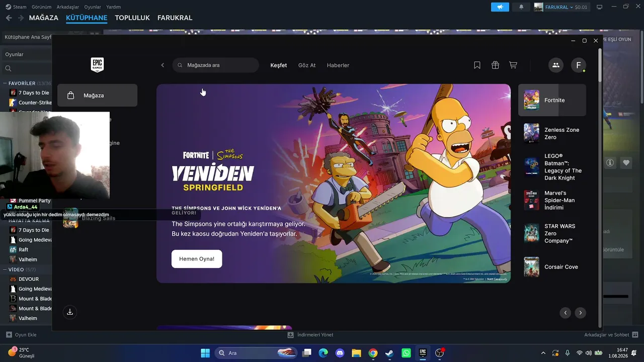Open the Yardım menu in Steam
The image size is (644, 362).
[113, 7]
